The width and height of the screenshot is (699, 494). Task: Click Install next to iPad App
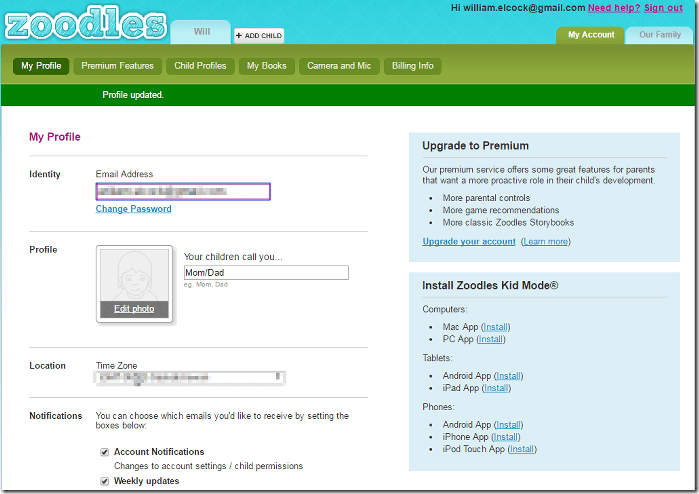[x=496, y=388]
